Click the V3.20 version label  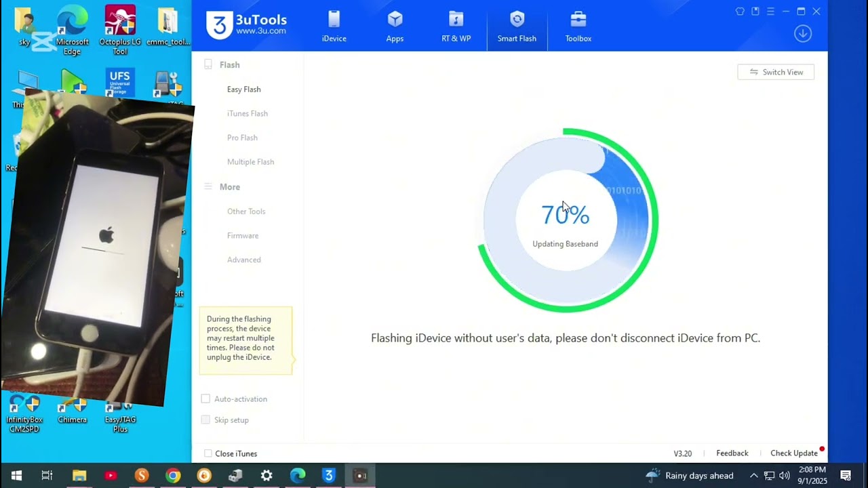tap(682, 453)
